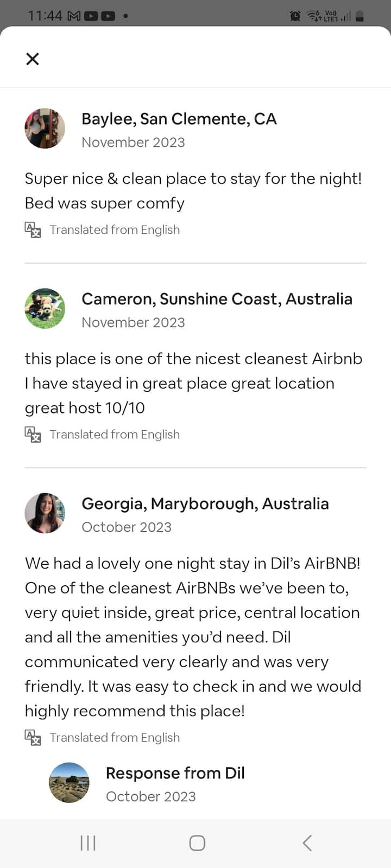Tap "Translated from English" on Cameron's review
The width and height of the screenshot is (391, 868).
tap(115, 434)
